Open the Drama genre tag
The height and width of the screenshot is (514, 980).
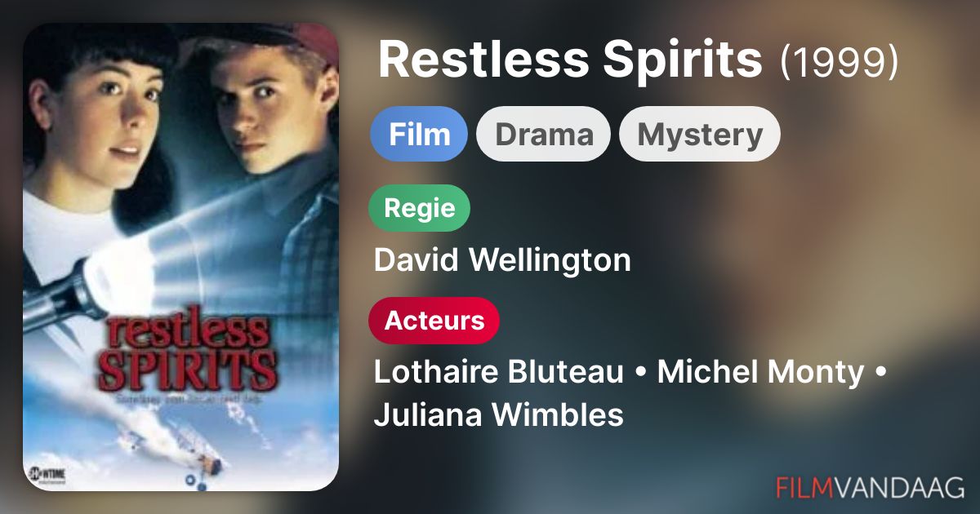(x=544, y=134)
